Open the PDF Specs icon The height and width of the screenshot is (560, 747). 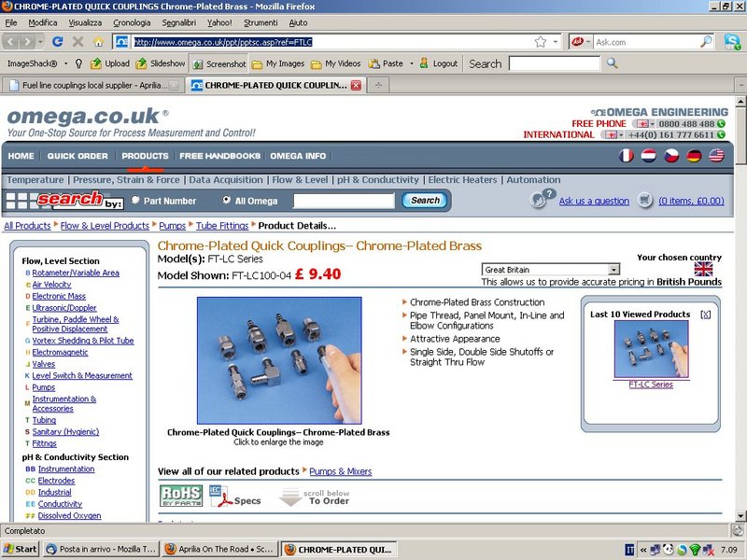pyautogui.click(x=235, y=497)
